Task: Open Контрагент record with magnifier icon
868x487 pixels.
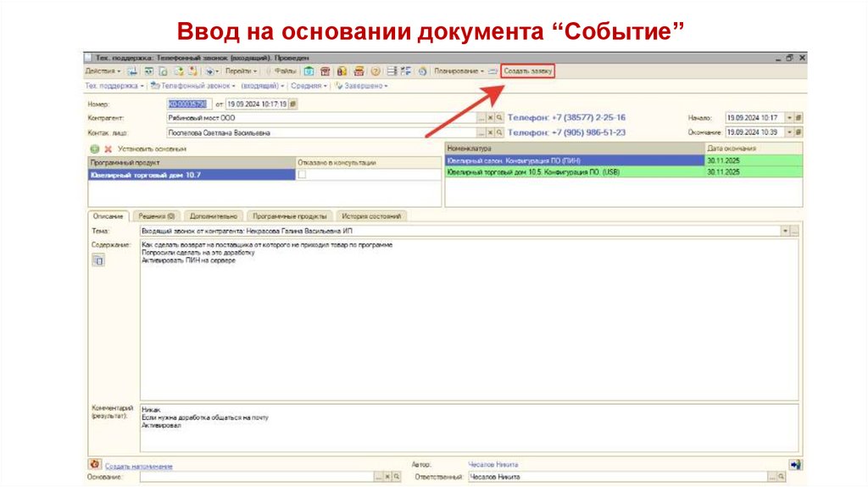Action: tap(499, 118)
